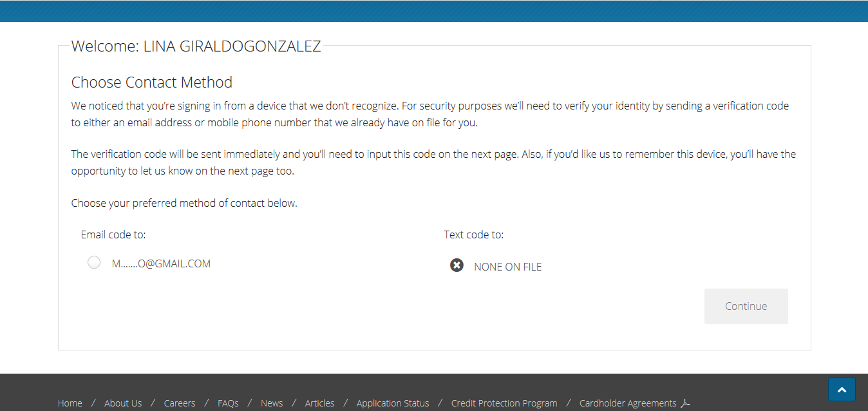Click the M.......O@GMAIL.COM email label

pyautogui.click(x=161, y=263)
